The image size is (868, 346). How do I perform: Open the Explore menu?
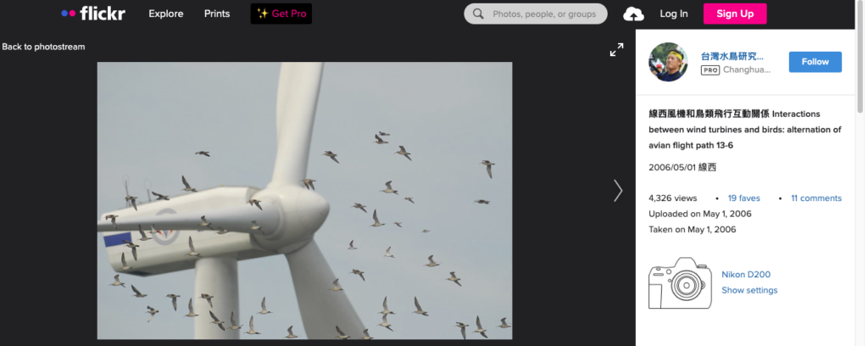coord(166,14)
